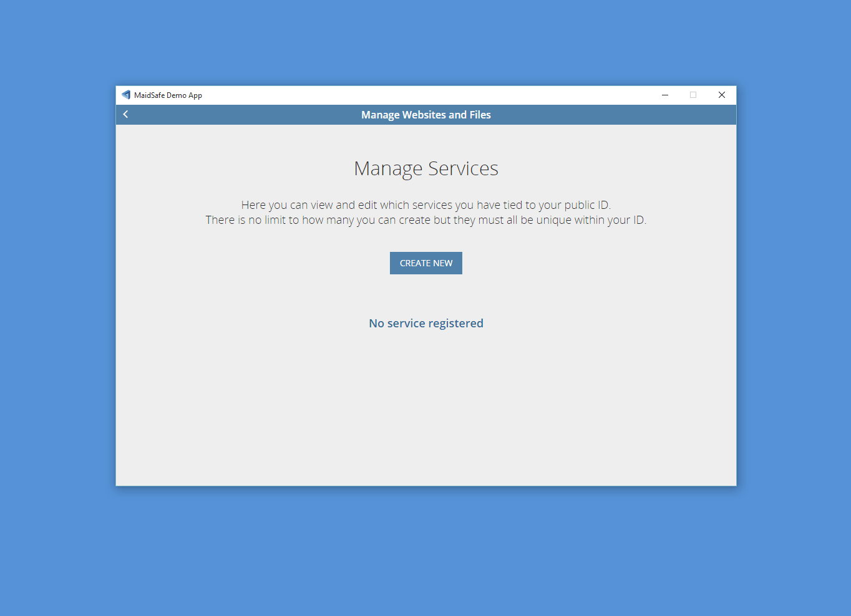Click the MaidSafe app logo in title bar
Screen dimensions: 851x616
tap(126, 95)
